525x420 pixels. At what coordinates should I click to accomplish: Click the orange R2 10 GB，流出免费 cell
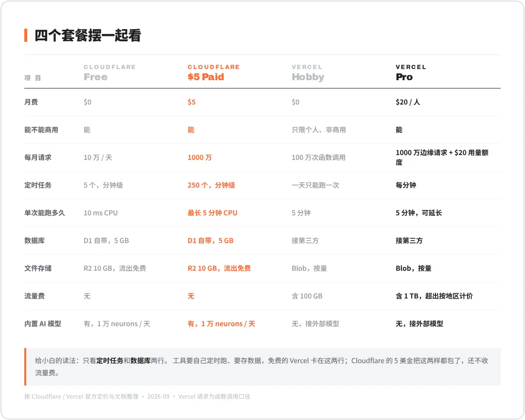coord(219,268)
